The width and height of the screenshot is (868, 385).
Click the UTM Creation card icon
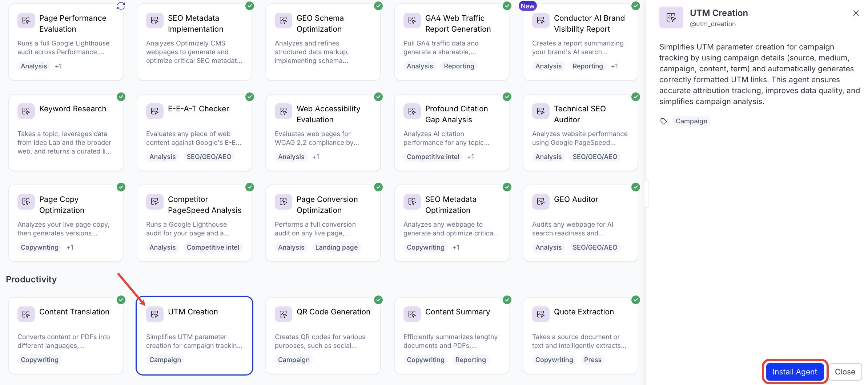click(x=155, y=314)
